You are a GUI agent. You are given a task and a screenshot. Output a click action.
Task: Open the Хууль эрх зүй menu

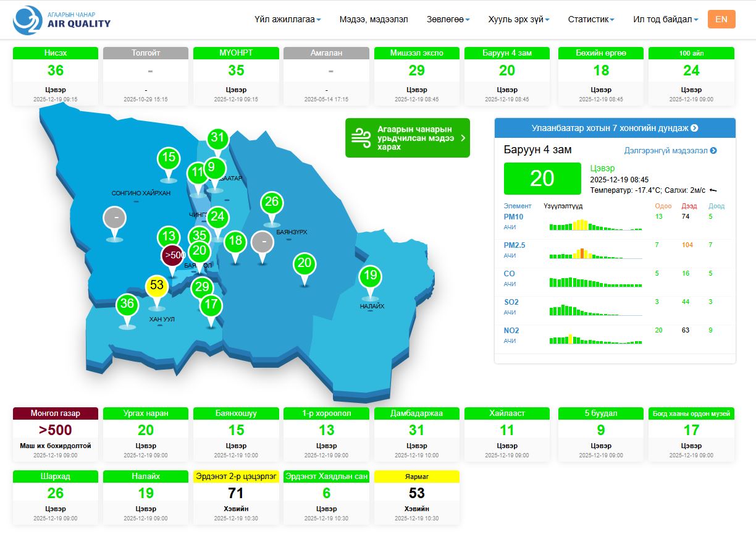(x=518, y=19)
